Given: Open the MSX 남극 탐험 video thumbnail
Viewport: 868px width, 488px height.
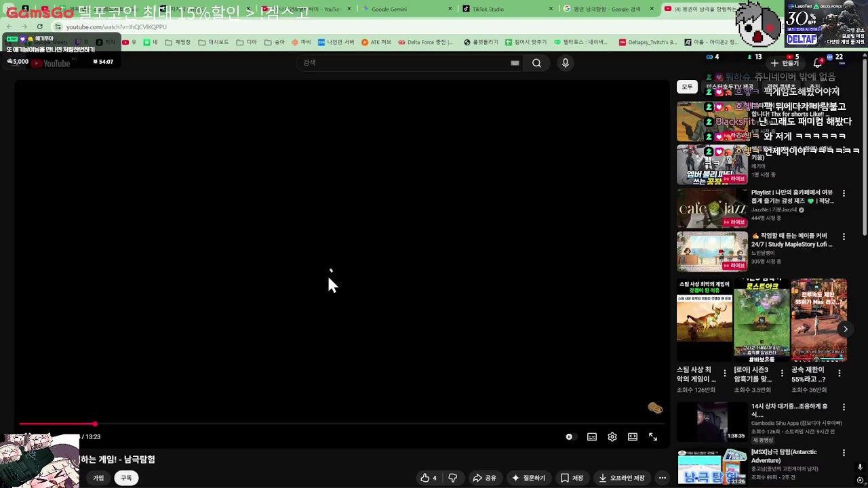Looking at the screenshot, I should point(712,466).
